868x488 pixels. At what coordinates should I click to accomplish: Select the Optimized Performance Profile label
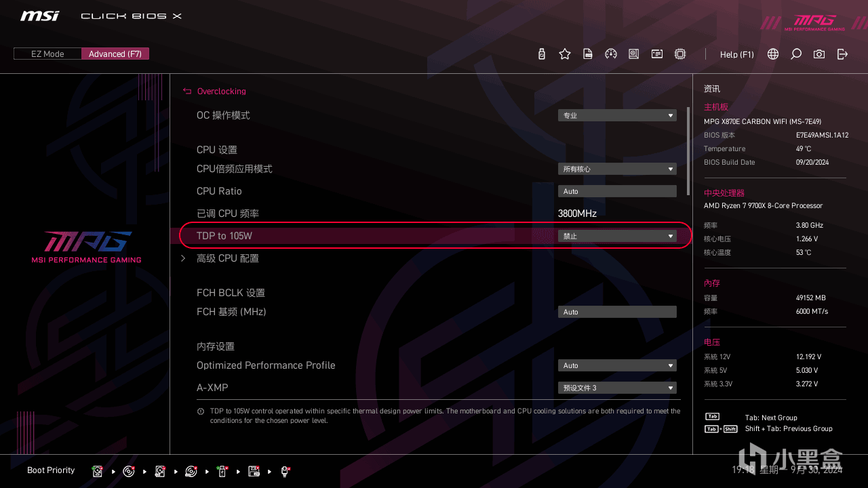pos(266,365)
